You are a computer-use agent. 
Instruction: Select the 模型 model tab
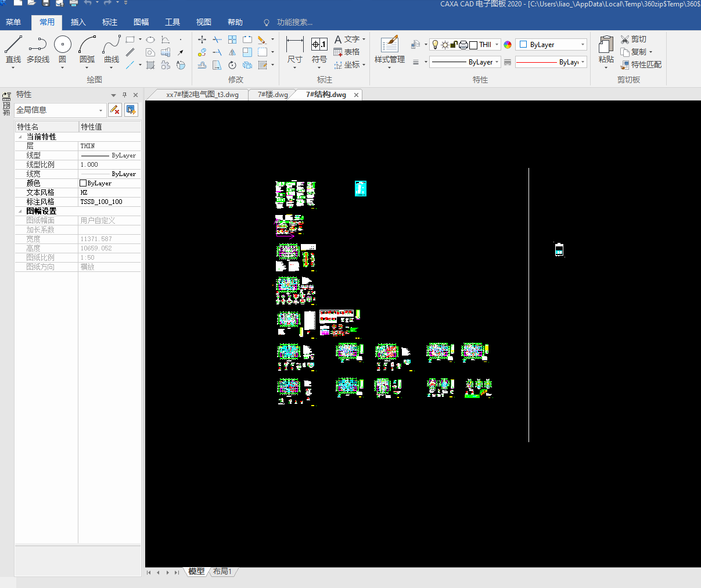pyautogui.click(x=196, y=572)
